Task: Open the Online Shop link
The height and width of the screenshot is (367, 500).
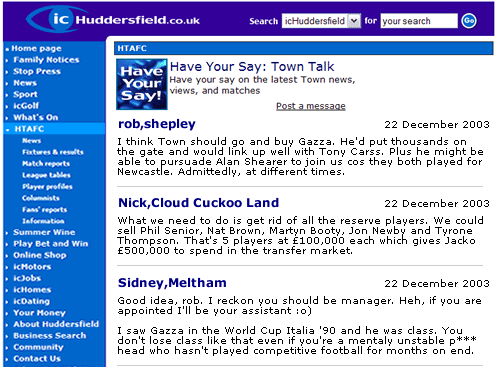Action: click(x=40, y=255)
